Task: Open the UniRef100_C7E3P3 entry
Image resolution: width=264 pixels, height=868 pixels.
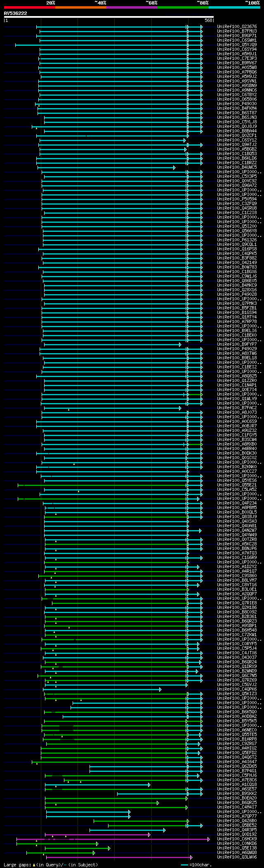Action: [x=237, y=58]
